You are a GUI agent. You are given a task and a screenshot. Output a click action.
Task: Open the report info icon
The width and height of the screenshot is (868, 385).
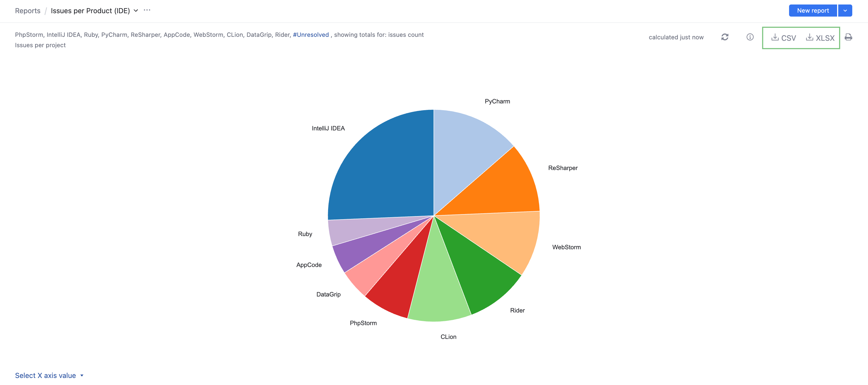[x=750, y=37]
